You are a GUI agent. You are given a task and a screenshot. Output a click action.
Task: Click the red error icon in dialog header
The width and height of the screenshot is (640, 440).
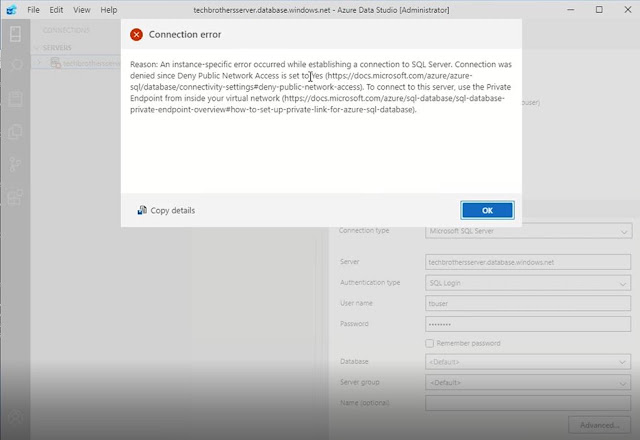(136, 35)
